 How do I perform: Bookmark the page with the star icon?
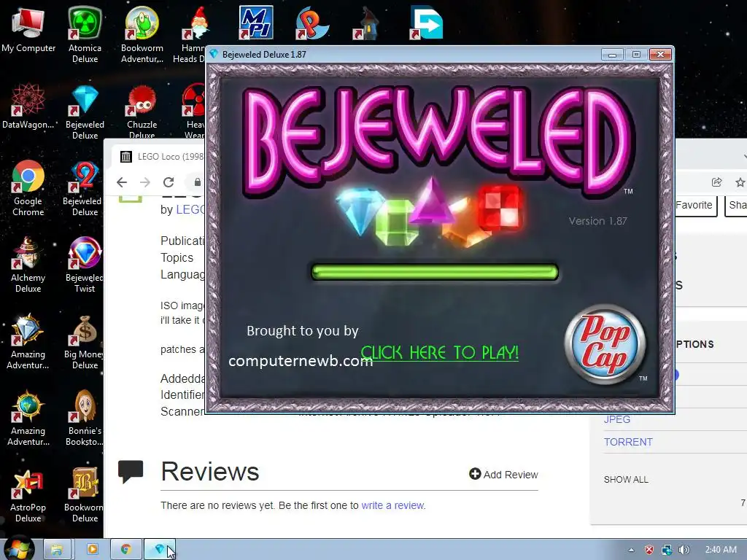click(740, 182)
